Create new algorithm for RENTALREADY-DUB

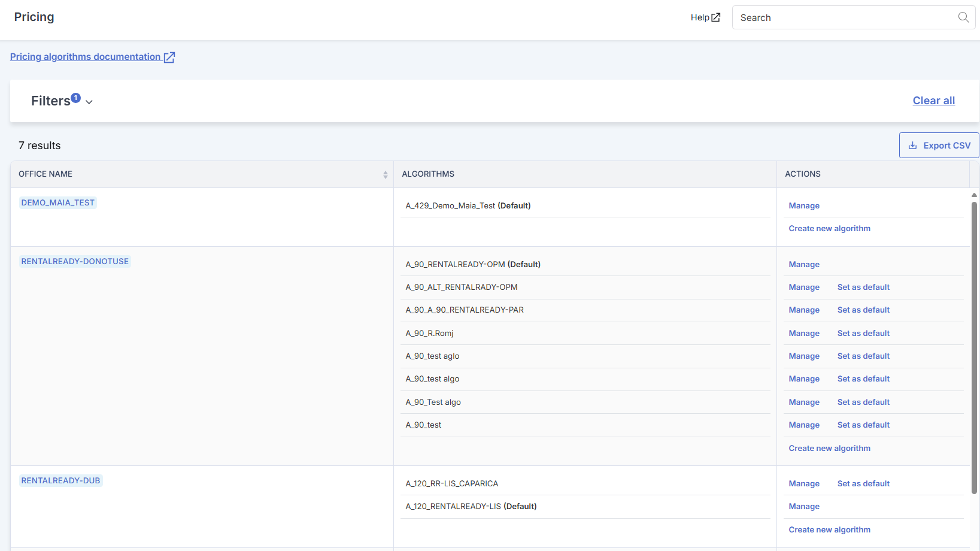tap(829, 529)
